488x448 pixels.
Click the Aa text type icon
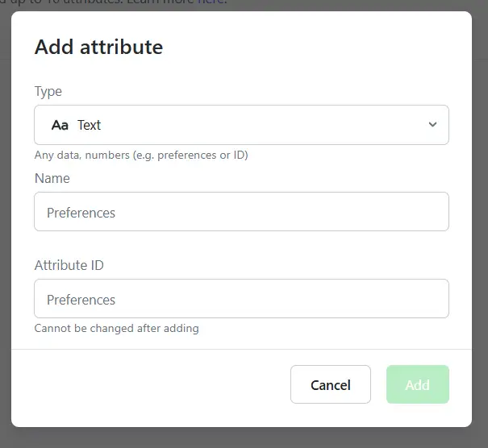(60, 125)
